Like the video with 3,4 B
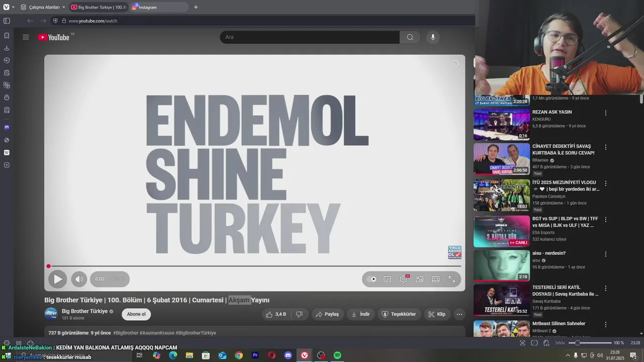This screenshot has width=644, height=362. [x=276, y=314]
